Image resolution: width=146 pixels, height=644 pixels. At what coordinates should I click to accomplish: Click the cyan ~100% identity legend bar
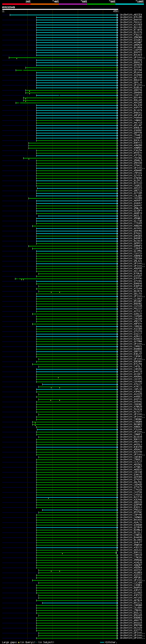click(130, 4)
